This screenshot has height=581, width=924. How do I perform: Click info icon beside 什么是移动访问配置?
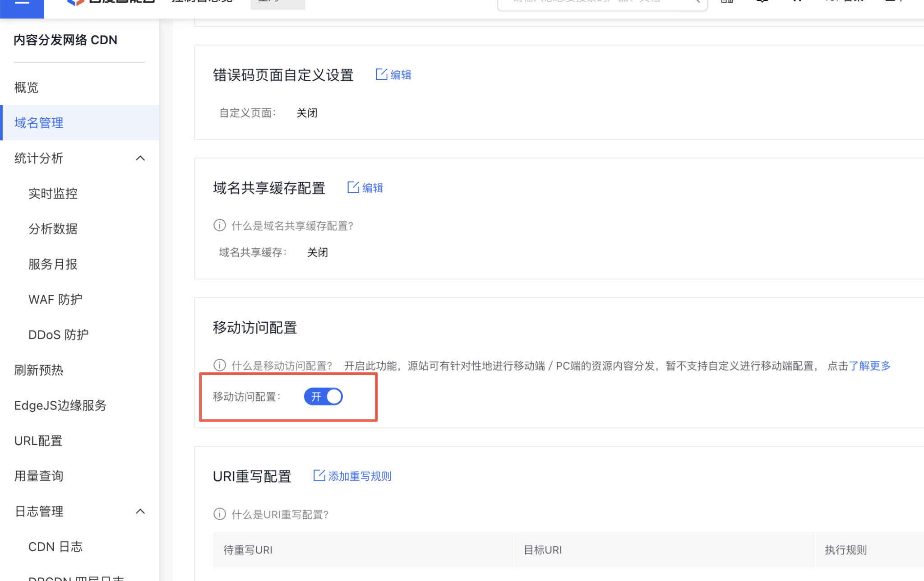point(220,365)
